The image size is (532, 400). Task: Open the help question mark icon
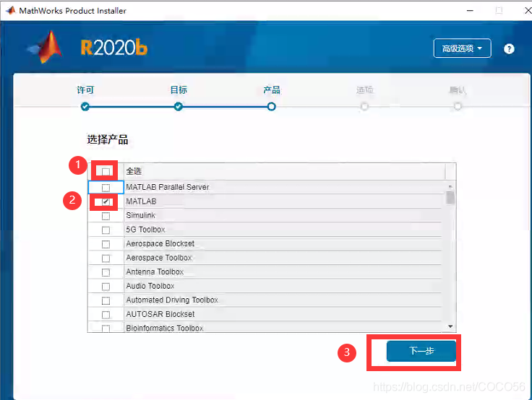(x=509, y=49)
